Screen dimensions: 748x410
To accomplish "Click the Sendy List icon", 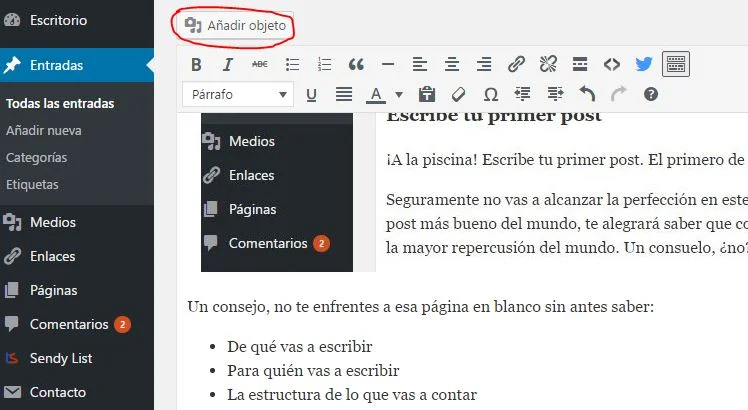I will click(x=12, y=358).
